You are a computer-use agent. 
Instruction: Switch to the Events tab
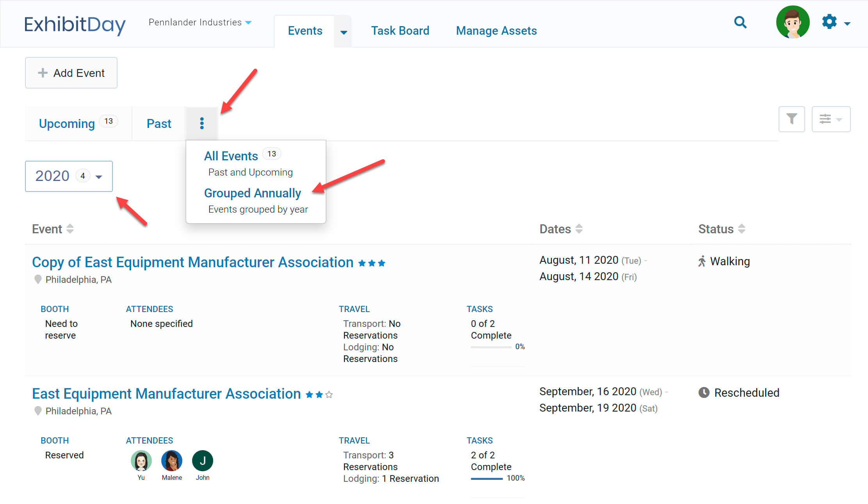click(305, 30)
